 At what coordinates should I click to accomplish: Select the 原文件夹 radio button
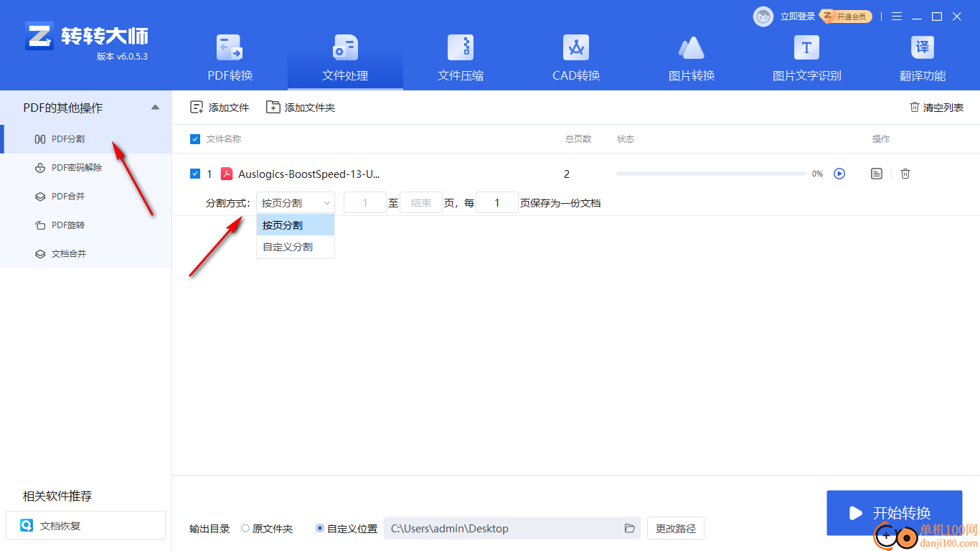click(x=245, y=529)
